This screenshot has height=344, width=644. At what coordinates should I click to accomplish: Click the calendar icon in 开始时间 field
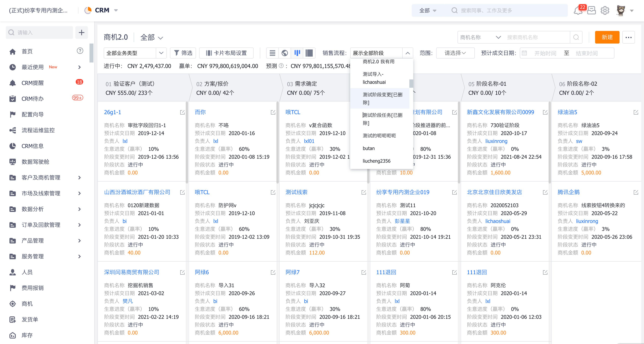525,53
